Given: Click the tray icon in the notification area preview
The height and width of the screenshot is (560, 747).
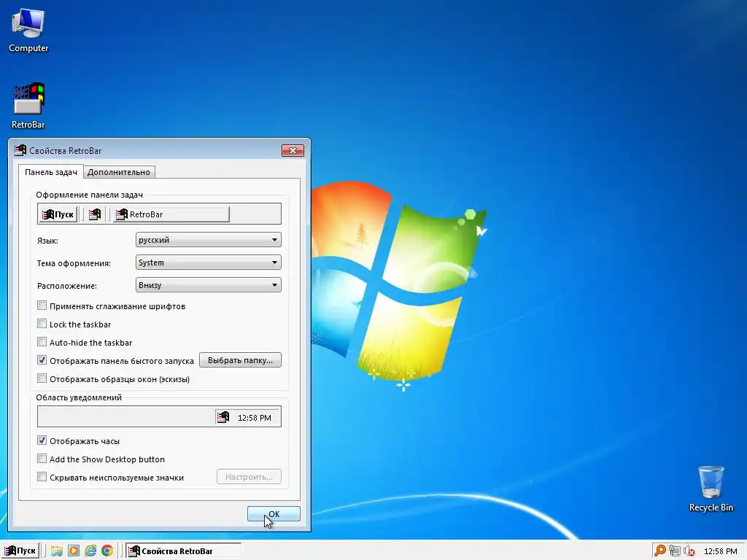Looking at the screenshot, I should pyautogui.click(x=223, y=417).
